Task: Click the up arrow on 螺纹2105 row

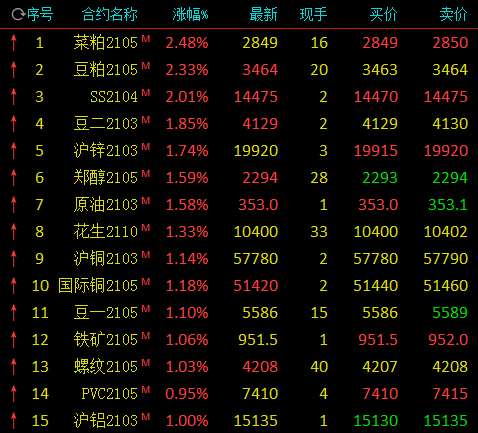Action: click(14, 367)
